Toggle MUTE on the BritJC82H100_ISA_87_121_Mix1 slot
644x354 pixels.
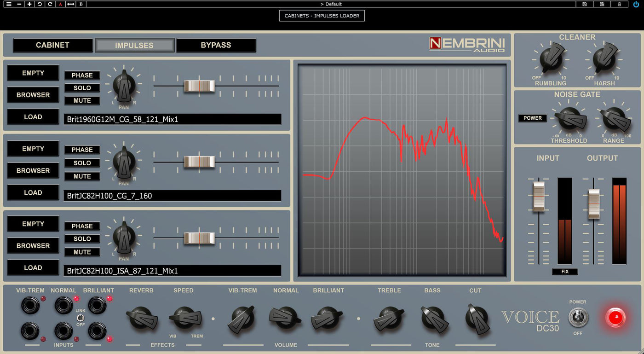(82, 252)
